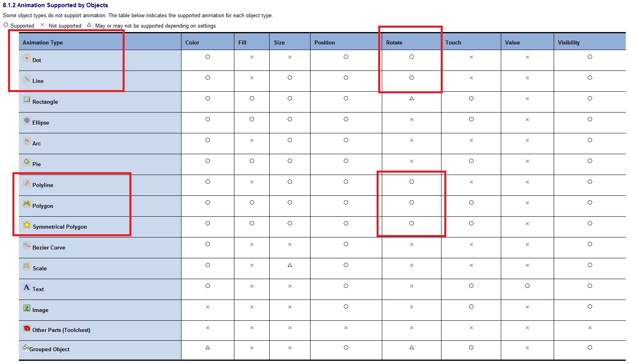Click the Line object icon
The width and height of the screenshot is (629, 364).
[x=26, y=79]
